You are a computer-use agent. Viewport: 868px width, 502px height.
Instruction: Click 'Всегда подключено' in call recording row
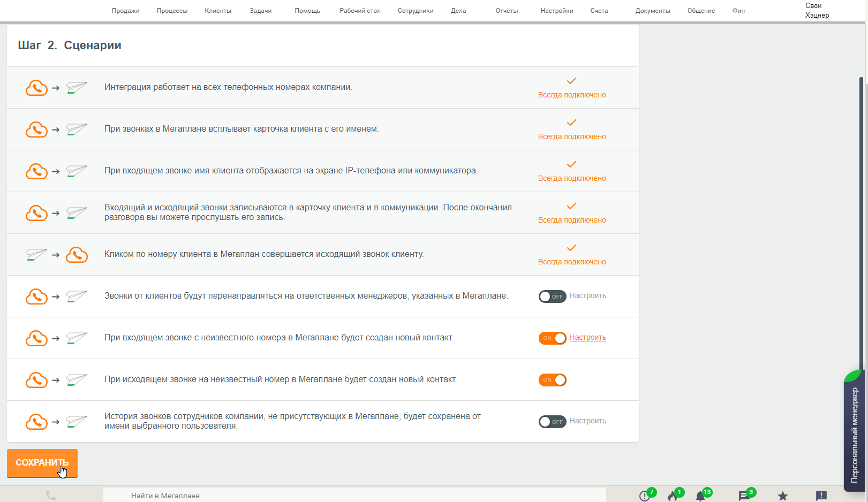click(x=572, y=220)
